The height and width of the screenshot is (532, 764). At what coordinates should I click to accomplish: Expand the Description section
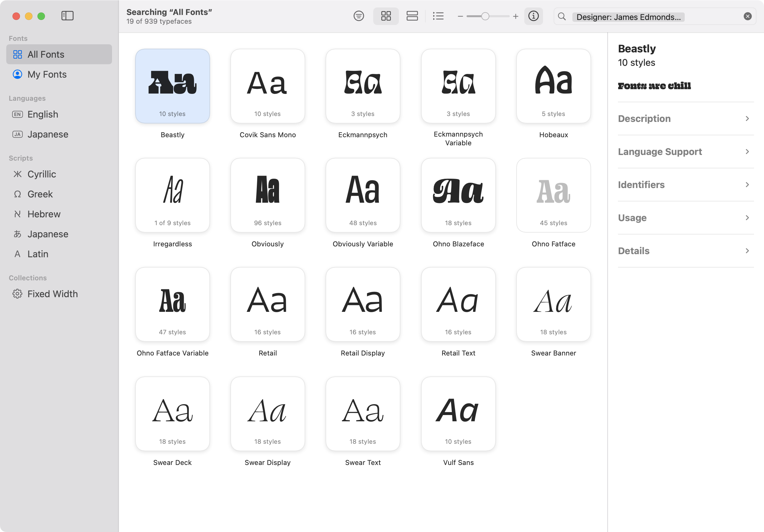(x=685, y=119)
